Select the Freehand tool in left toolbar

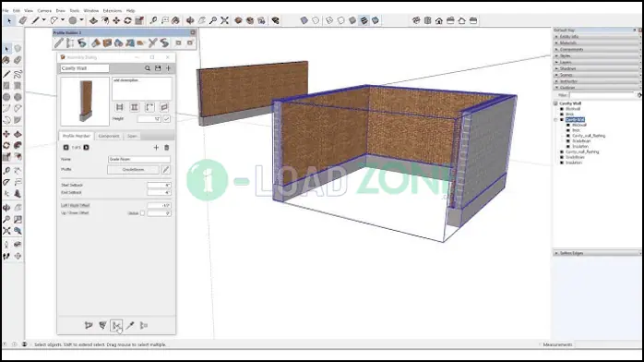18,75
